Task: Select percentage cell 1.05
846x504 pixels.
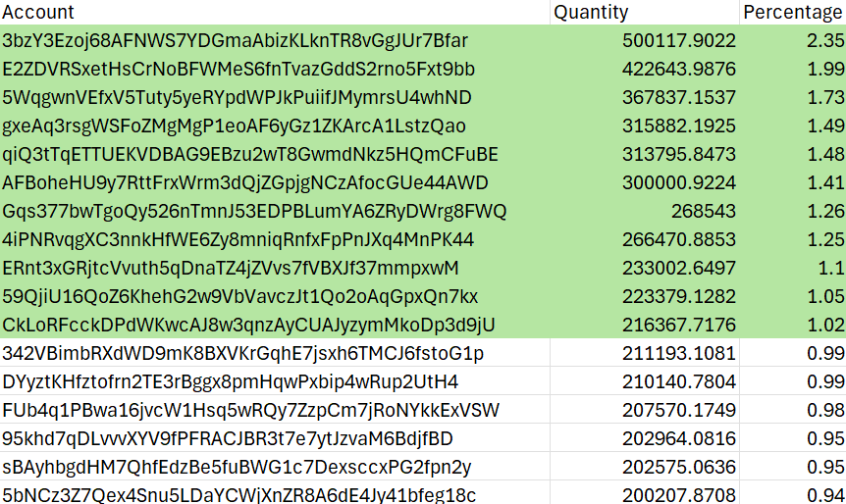Action: (x=793, y=296)
